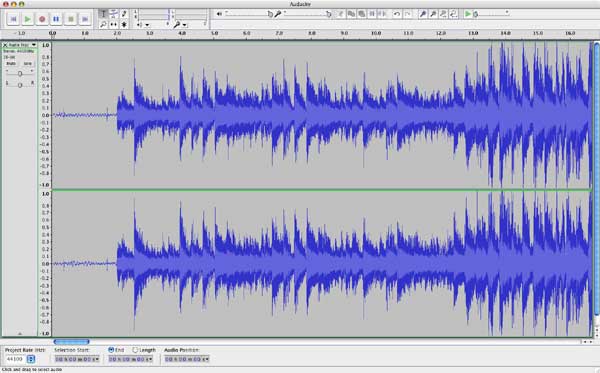Open the Selection Start format dropdown arrow
Viewport: 600px width, 373px height.
(x=96, y=359)
